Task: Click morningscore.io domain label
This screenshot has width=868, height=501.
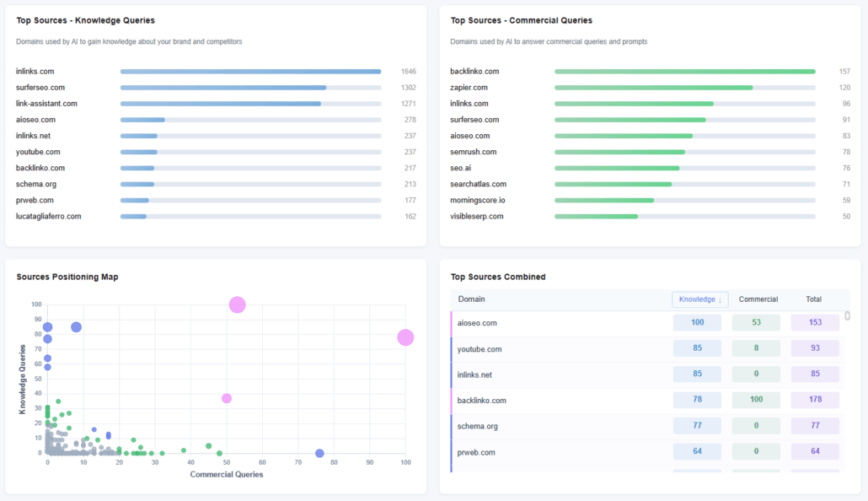Action: point(478,200)
